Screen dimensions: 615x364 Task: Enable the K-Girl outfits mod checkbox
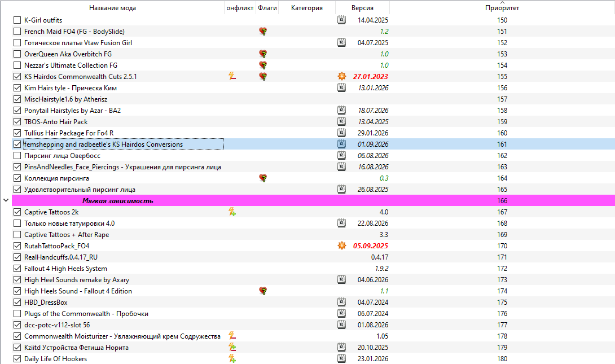point(17,20)
